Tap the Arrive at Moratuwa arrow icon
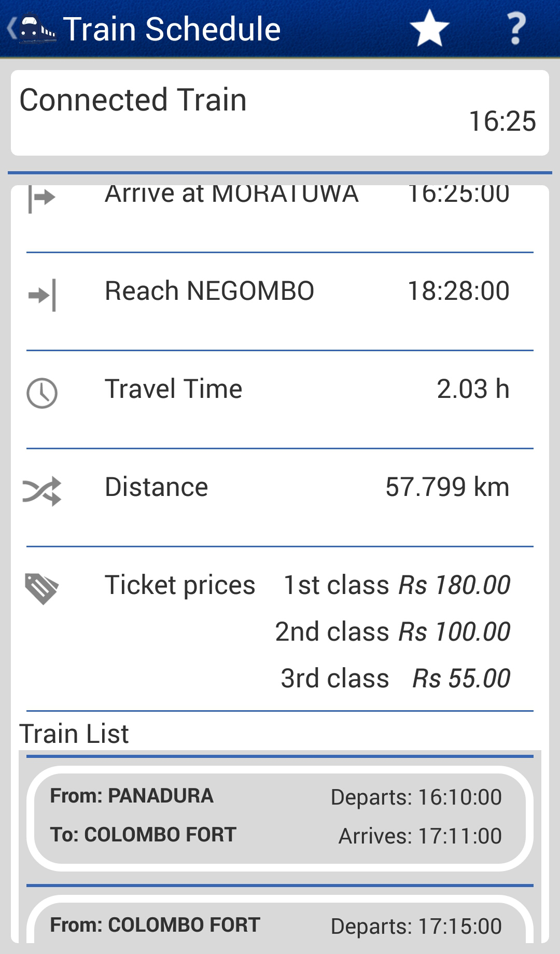Image resolution: width=560 pixels, height=954 pixels. [x=41, y=198]
